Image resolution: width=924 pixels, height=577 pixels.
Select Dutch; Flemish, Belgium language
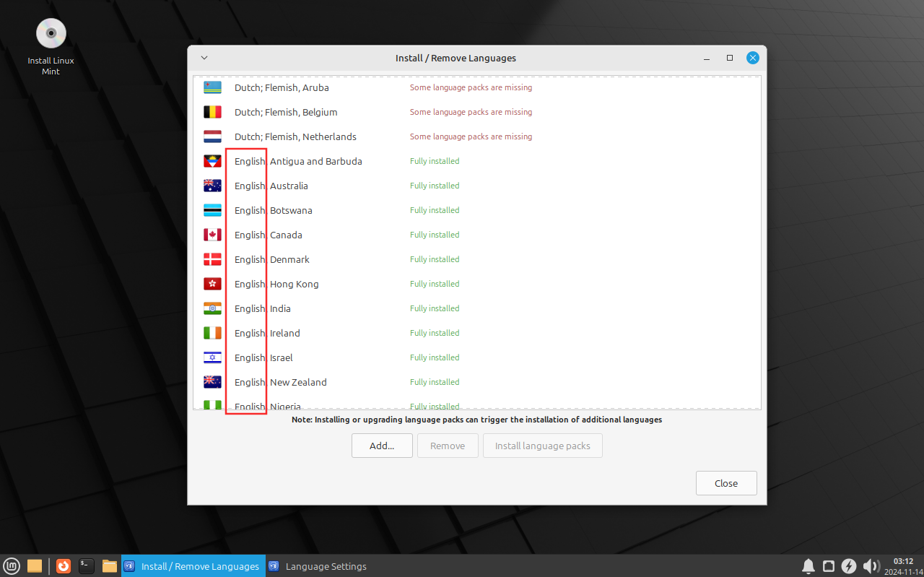pos(476,112)
